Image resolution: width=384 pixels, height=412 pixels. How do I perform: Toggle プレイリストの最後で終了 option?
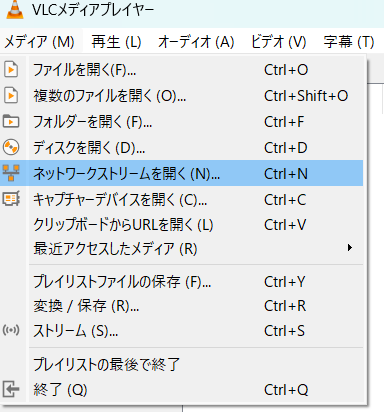coord(182,364)
